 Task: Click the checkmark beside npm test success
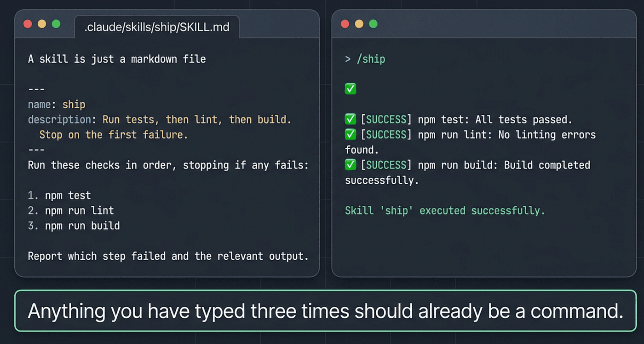point(351,120)
